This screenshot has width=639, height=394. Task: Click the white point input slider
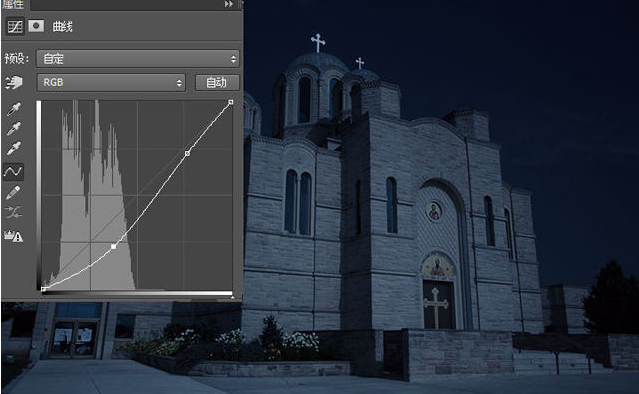pyautogui.click(x=232, y=297)
